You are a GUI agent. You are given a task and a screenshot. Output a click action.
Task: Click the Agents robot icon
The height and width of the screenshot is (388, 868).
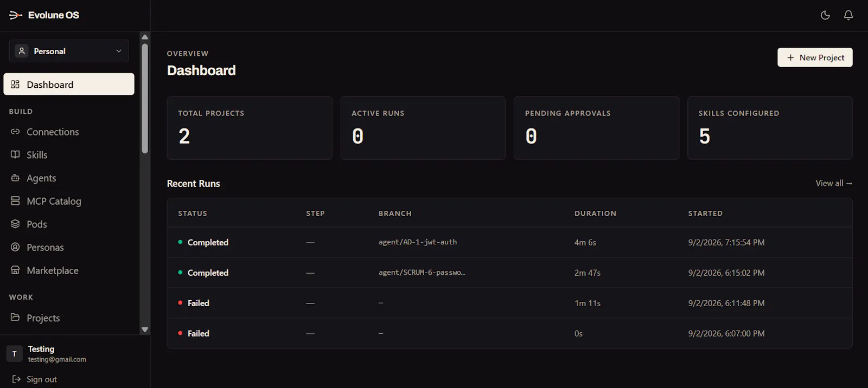(x=15, y=178)
